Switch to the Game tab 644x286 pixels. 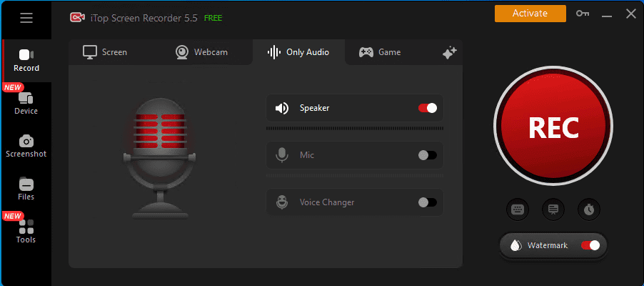pos(380,52)
